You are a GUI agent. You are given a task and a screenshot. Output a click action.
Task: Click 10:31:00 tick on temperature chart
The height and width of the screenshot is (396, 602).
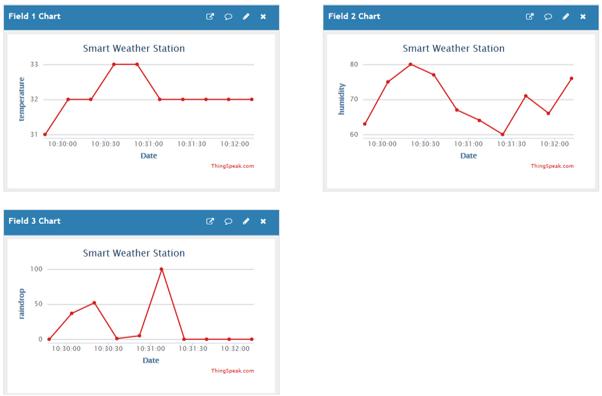tap(149, 144)
